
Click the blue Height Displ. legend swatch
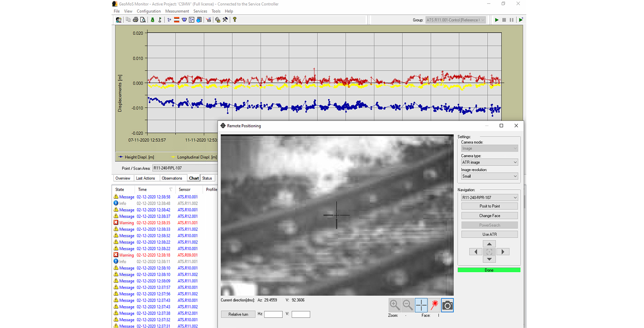120,157
